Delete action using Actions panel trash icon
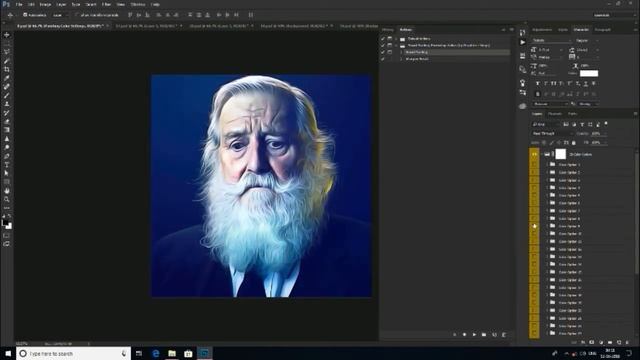This screenshot has height=360, width=640. click(x=504, y=335)
